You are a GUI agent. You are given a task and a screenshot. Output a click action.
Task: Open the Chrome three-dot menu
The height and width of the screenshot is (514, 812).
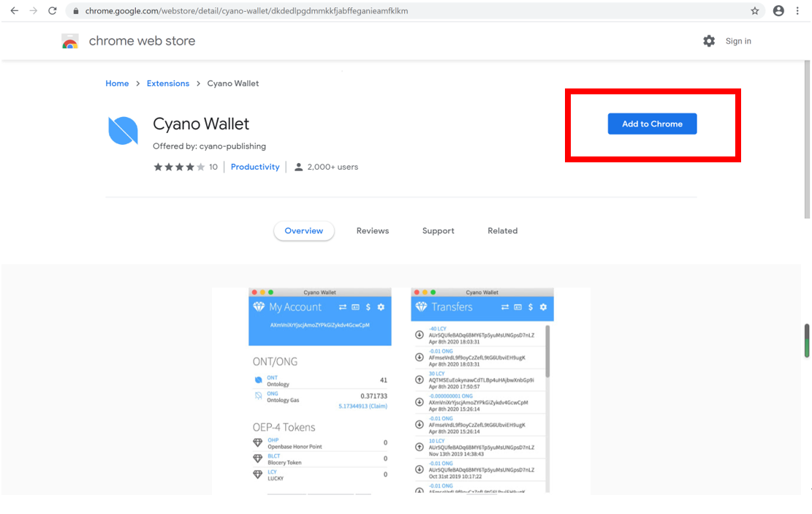[x=797, y=11]
